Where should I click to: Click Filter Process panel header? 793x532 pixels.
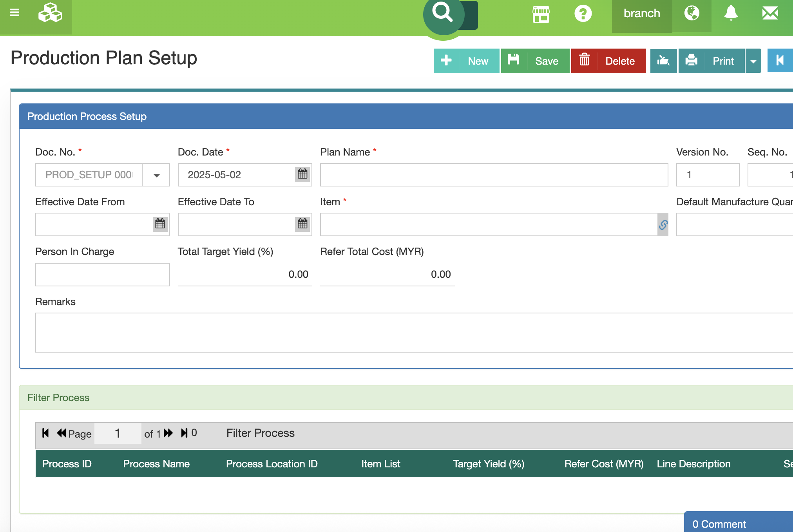[x=406, y=398]
